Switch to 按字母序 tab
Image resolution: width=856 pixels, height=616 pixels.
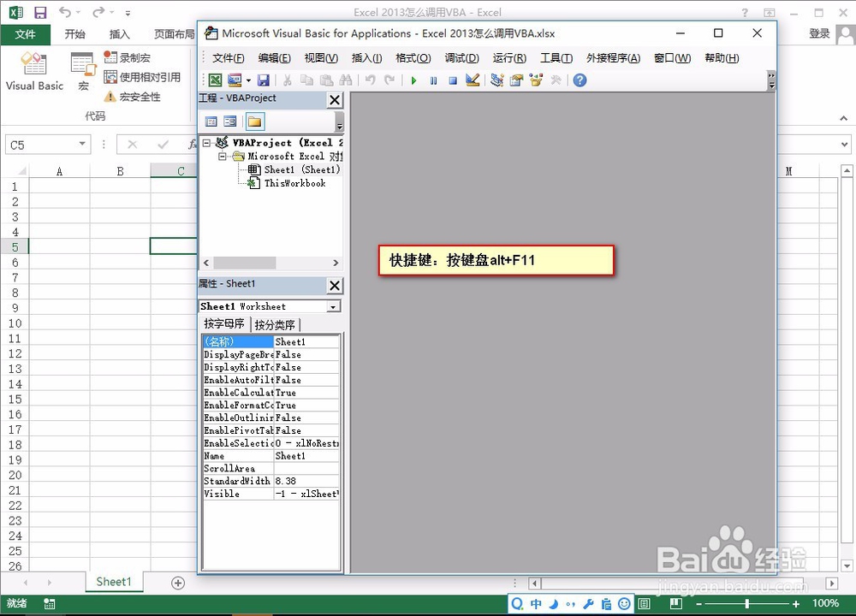tap(224, 324)
